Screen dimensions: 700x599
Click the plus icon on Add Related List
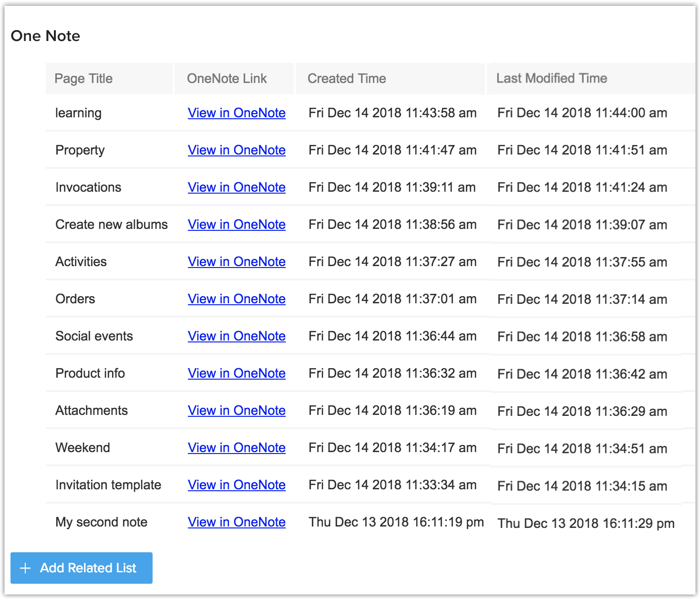point(25,568)
